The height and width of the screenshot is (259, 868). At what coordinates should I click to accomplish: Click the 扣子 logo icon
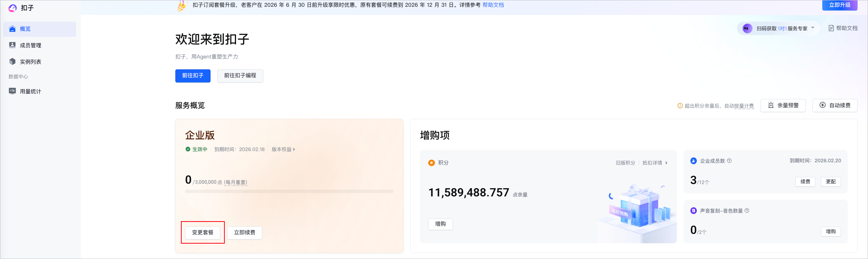(13, 8)
